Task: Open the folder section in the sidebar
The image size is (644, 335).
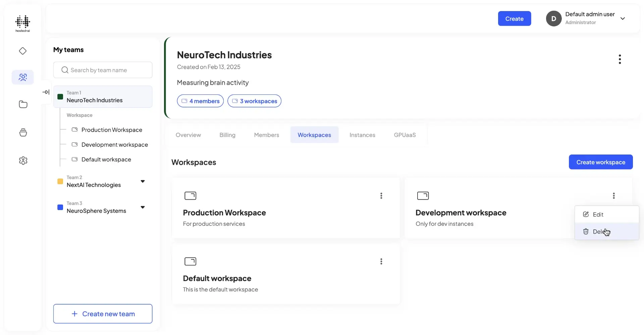Action: [22, 104]
